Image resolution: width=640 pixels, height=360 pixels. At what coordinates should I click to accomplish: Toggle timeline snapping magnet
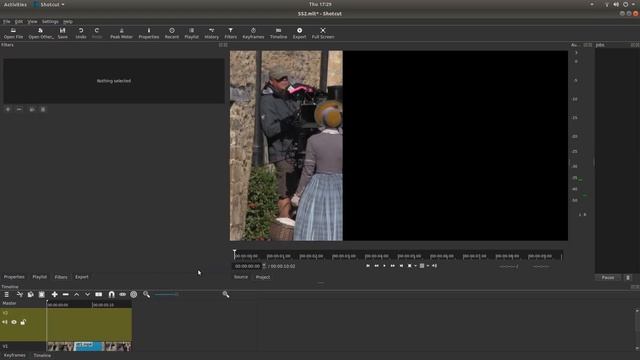click(x=111, y=294)
